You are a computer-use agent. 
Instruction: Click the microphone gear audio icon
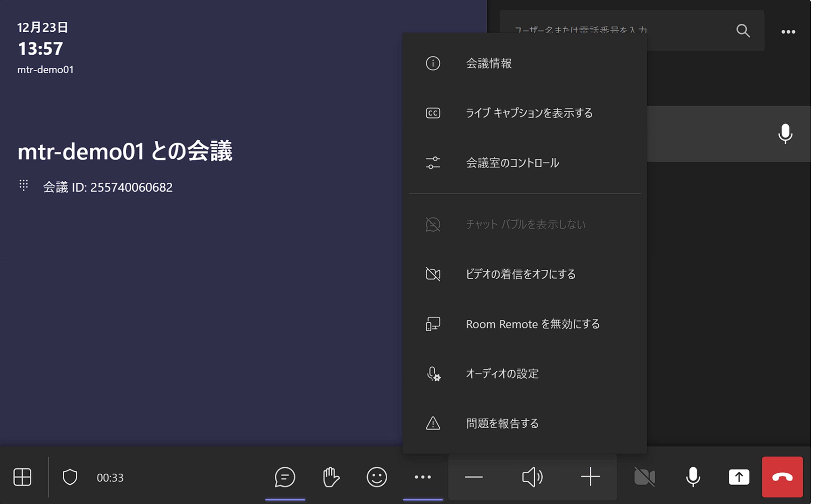433,374
